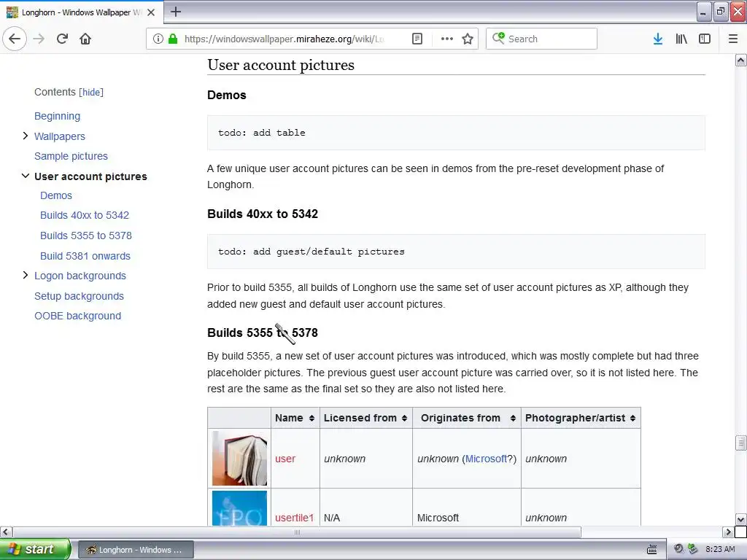Jump to Setup backgrounds section

pos(79,296)
